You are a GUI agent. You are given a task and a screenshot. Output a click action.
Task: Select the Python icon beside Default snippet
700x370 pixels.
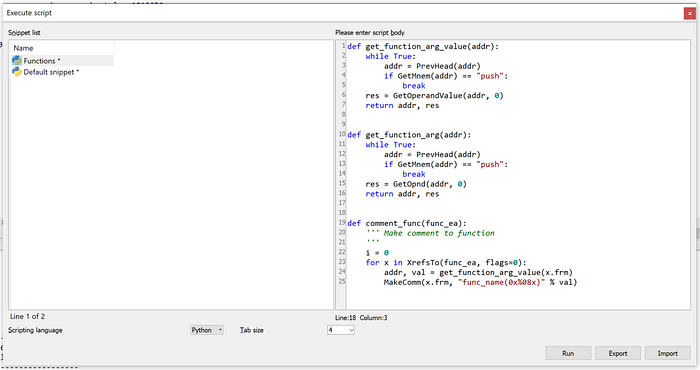click(x=17, y=71)
